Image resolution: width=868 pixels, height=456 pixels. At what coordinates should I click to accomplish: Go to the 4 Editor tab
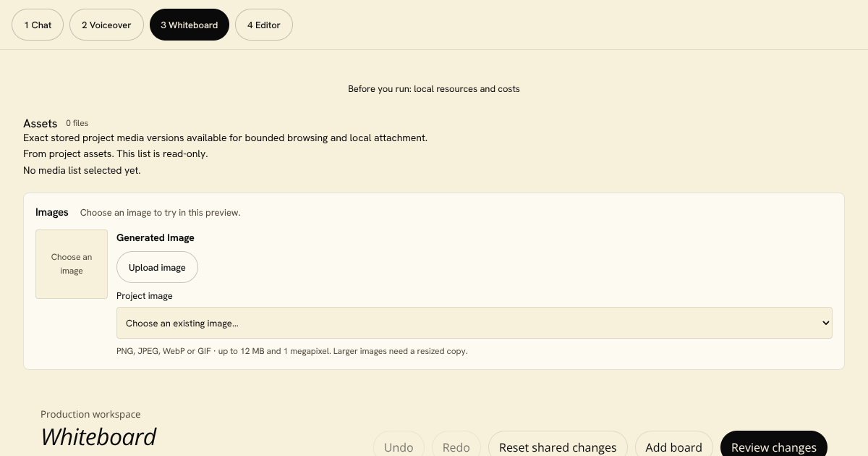[264, 25]
